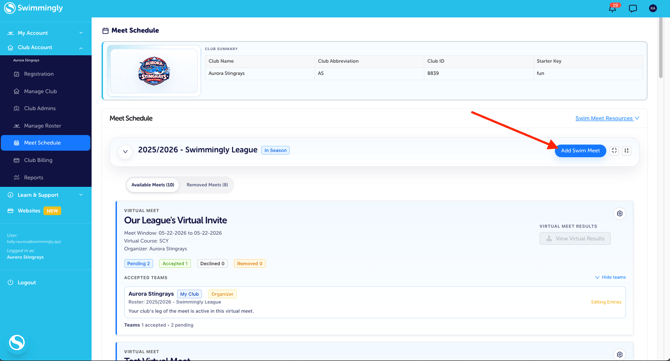
Task: Click the expand-all icon beside Add Swim Meet
Action: [x=614, y=150]
